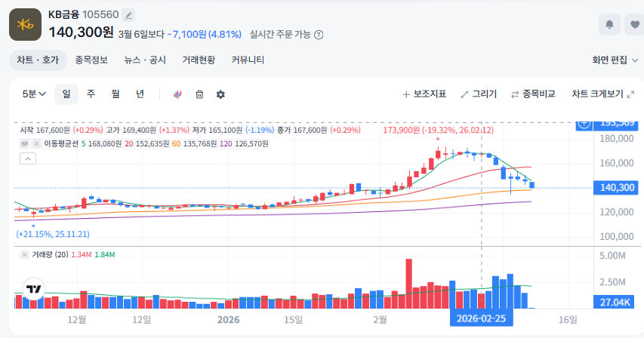Open help icon next to 실시간 주문 가능

pyautogui.click(x=319, y=35)
